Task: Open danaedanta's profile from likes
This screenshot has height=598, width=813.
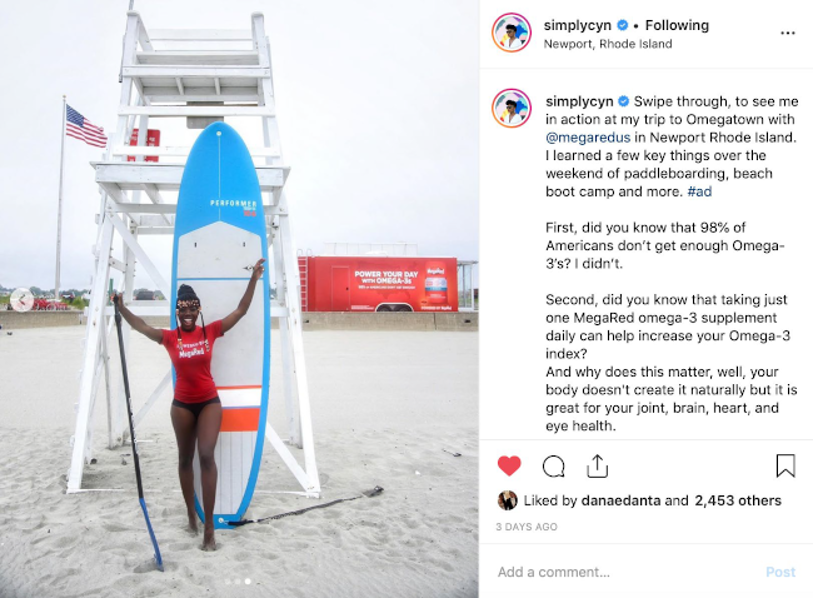Action: 621,500
